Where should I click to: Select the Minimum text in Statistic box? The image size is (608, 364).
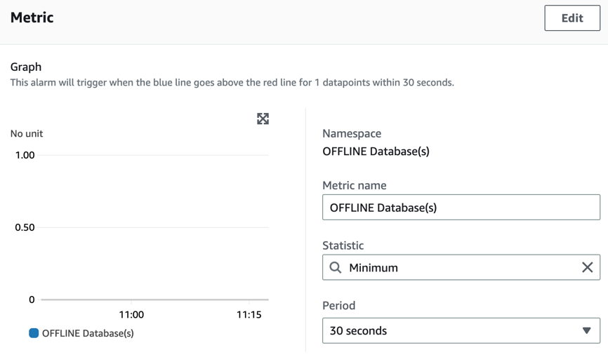point(374,268)
